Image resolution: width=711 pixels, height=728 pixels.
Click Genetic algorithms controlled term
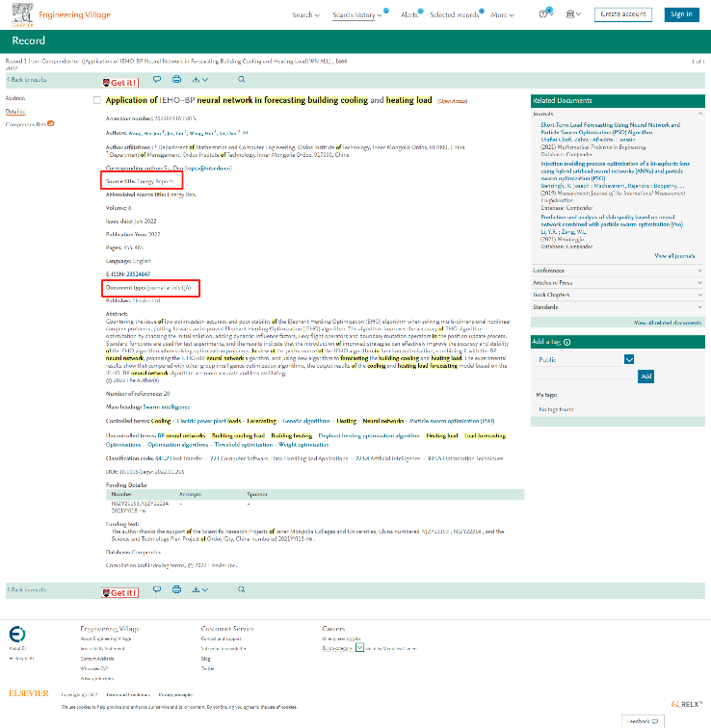click(306, 421)
